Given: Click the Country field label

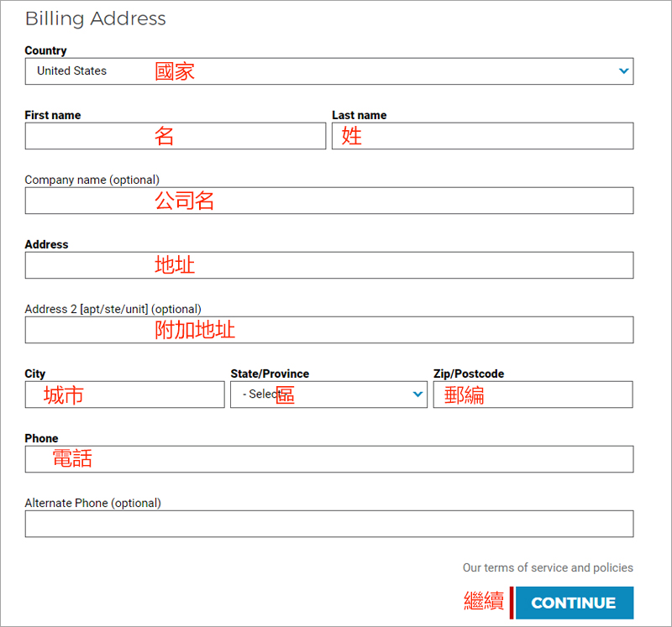Looking at the screenshot, I should 46,50.
